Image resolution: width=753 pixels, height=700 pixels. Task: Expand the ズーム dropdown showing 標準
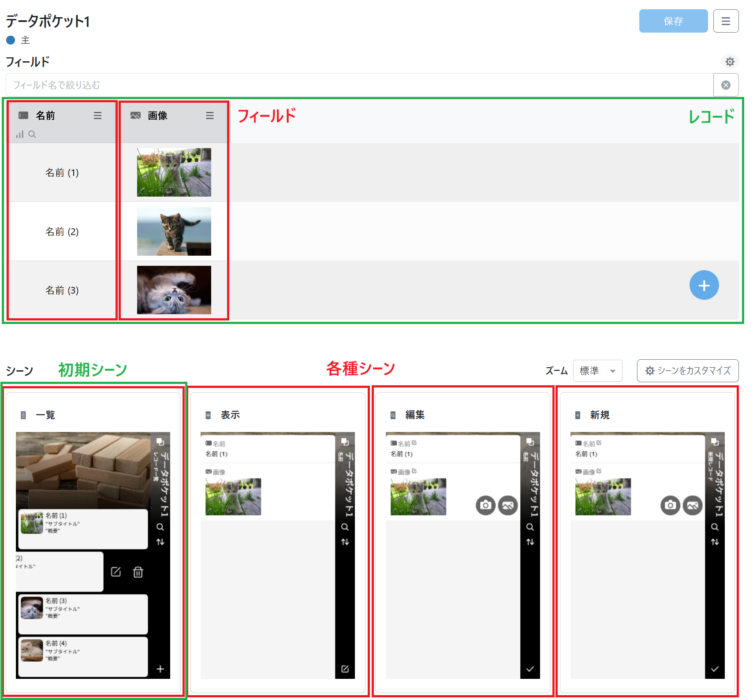point(597,371)
